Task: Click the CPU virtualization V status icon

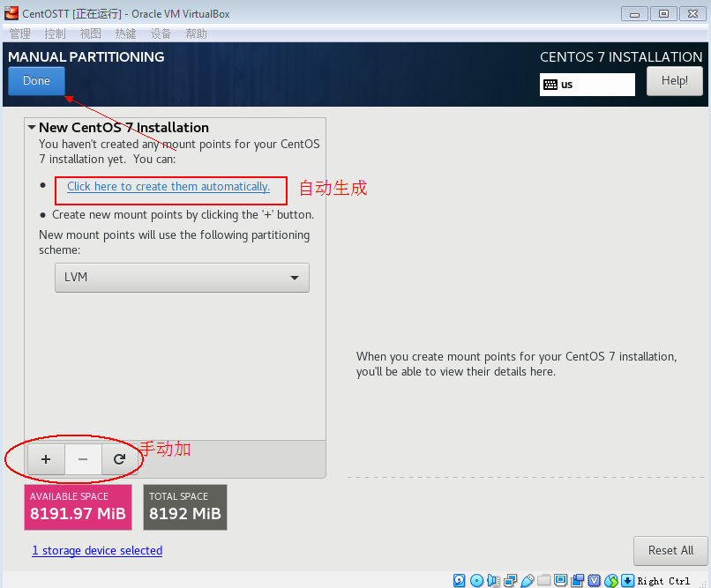Action: coord(595,580)
